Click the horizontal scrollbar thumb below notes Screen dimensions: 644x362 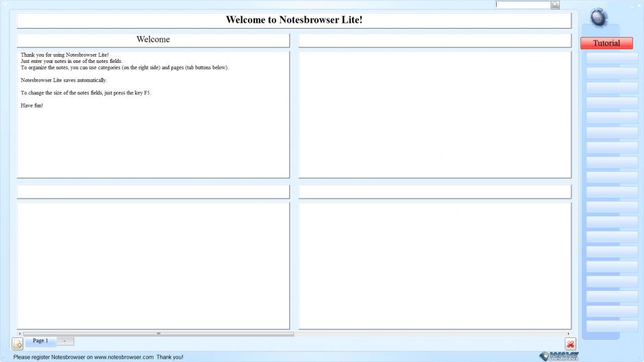(x=158, y=334)
